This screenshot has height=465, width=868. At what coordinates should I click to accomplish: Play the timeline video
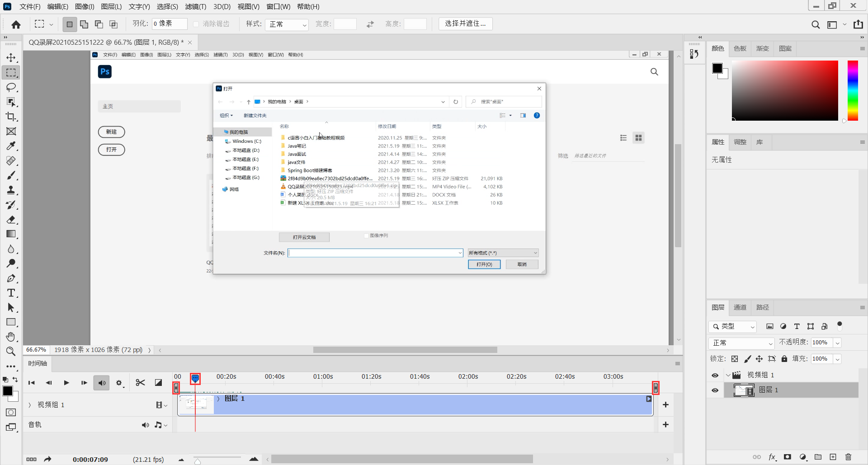[x=66, y=383]
